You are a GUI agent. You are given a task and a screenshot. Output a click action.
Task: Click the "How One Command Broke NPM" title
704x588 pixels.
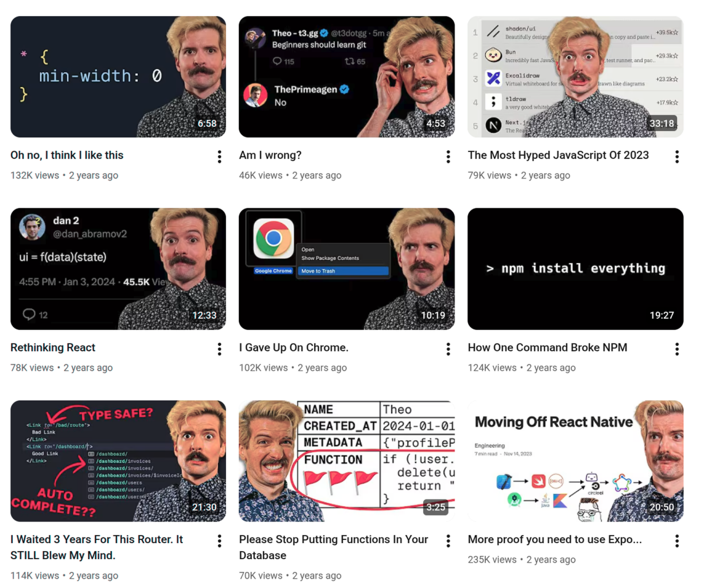point(547,347)
